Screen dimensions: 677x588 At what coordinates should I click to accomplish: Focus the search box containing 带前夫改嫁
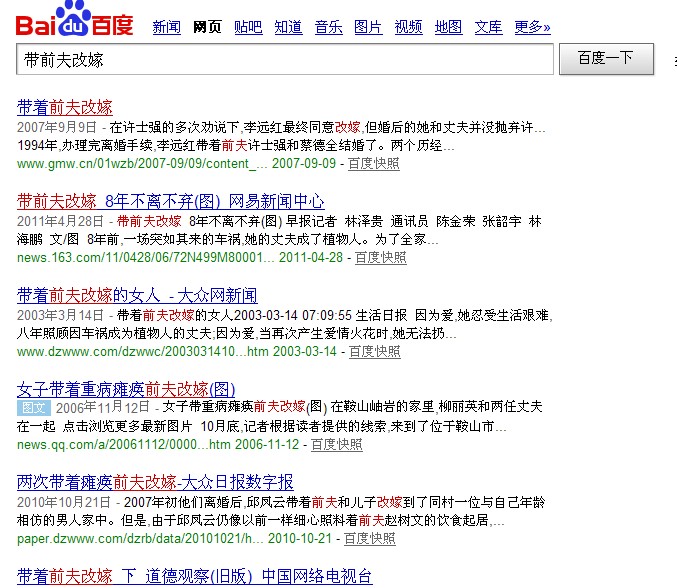[285, 59]
